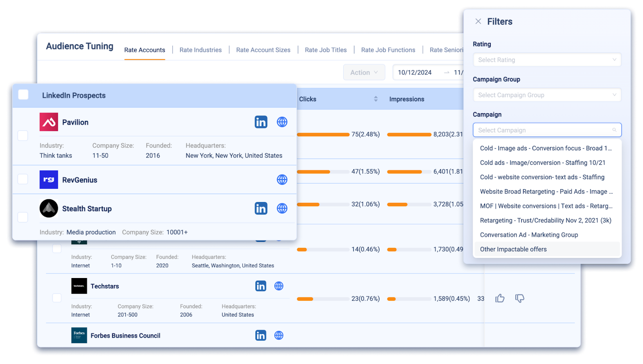Check the Pavilion row checkbox
Viewport: 643px width, 364px height.
[x=23, y=136]
